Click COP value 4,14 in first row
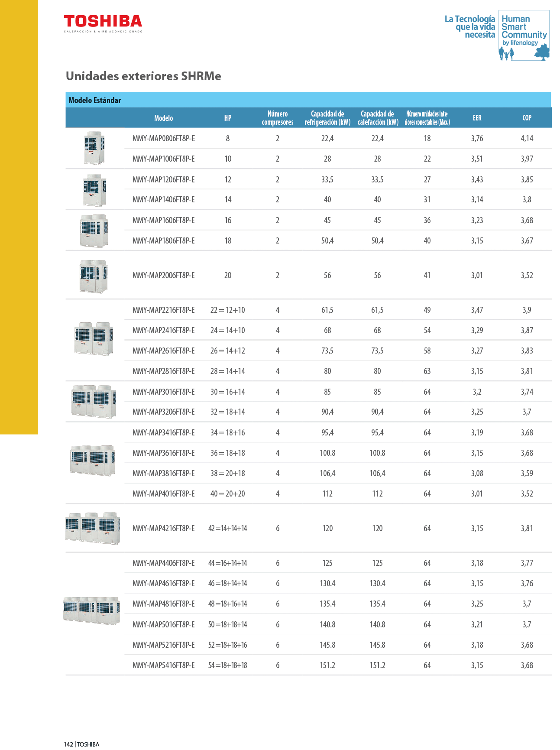 [527, 139]
